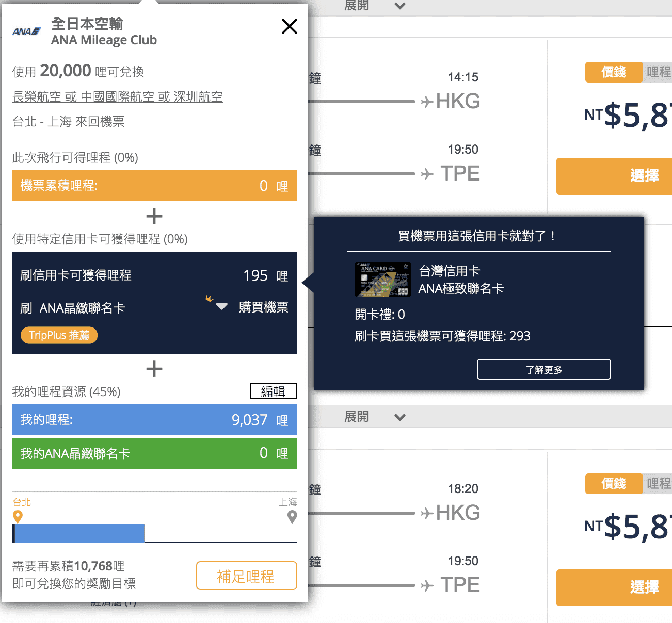Click 台北 - 上海 來回機票 route text
Viewport: 672px width, 623px height.
coord(69,122)
